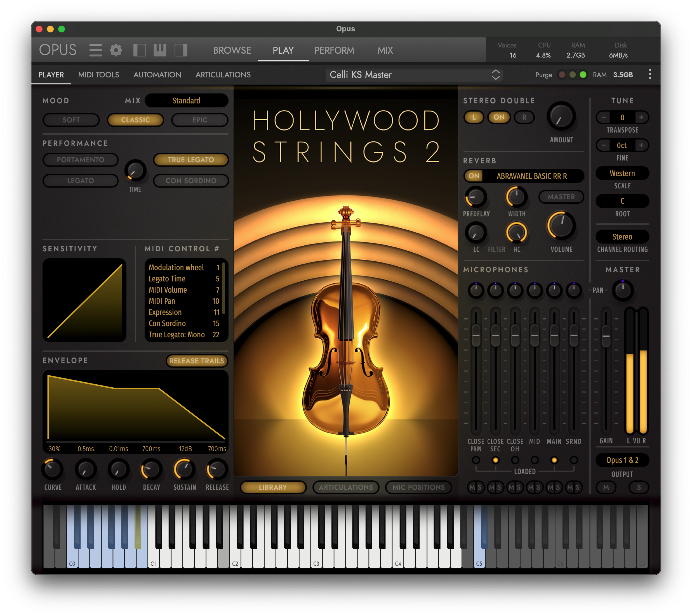Open the Stereo channel routing dropdown

click(x=622, y=236)
